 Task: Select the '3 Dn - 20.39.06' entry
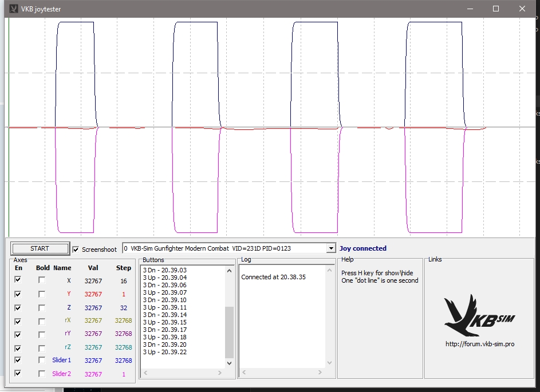tap(164, 285)
